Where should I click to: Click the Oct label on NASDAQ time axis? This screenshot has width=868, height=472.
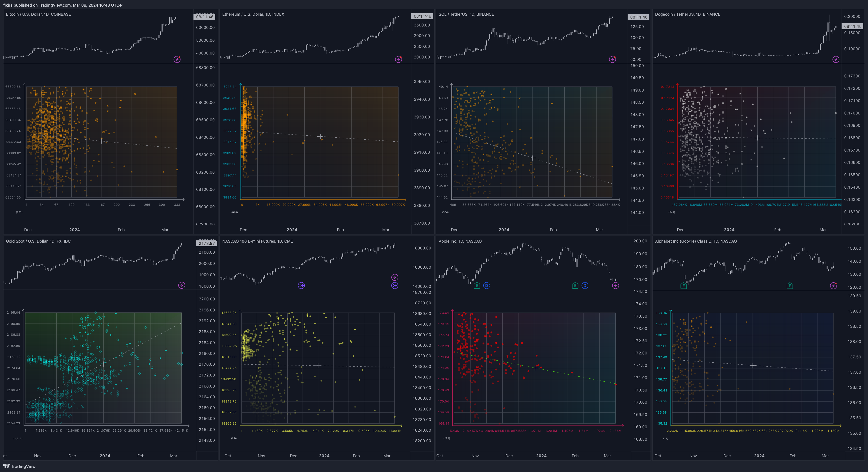[228, 455]
